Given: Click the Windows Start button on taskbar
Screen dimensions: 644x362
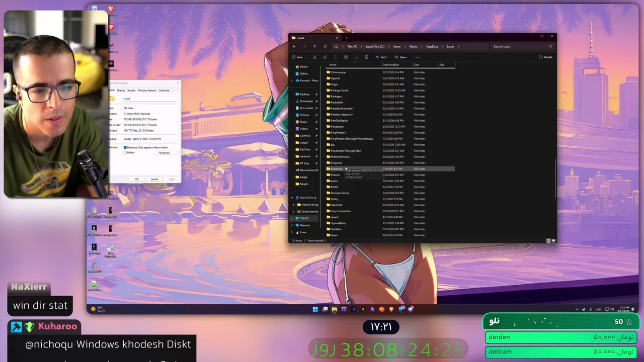Looking at the screenshot, I should point(315,309).
